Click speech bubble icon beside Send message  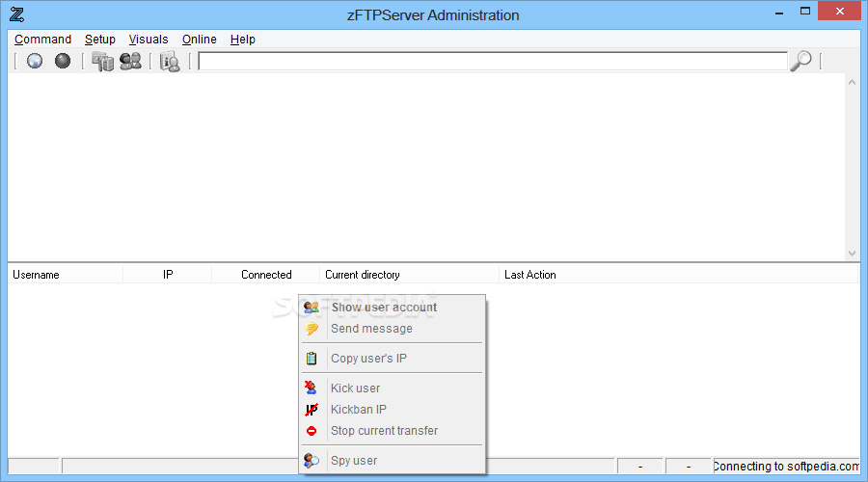coord(312,329)
